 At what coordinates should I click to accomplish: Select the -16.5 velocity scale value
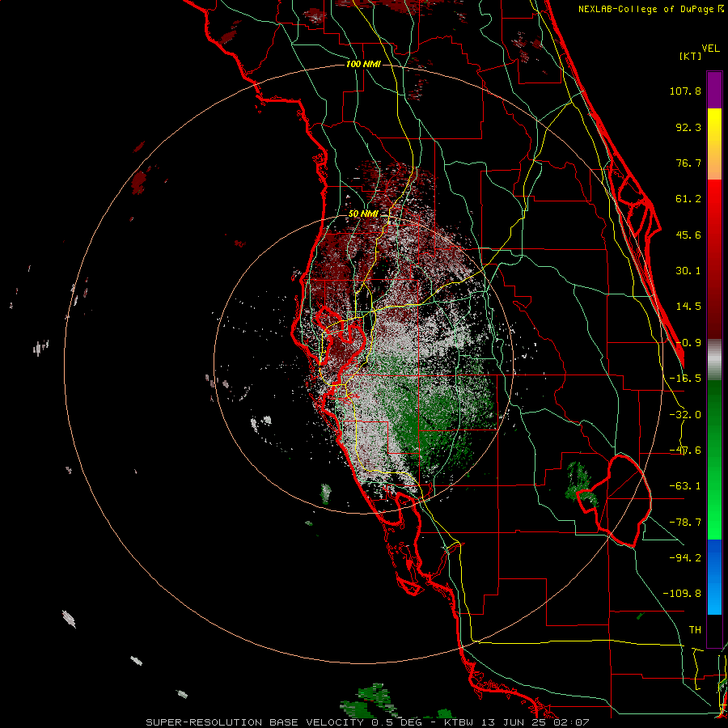[685, 379]
